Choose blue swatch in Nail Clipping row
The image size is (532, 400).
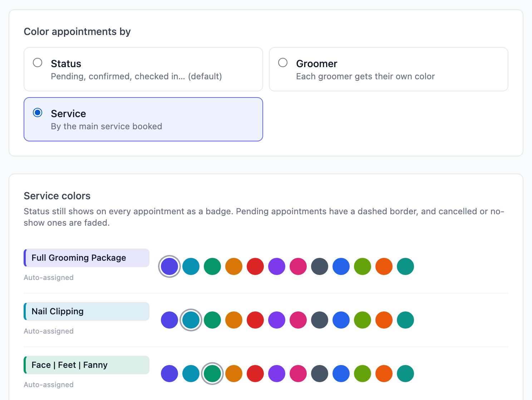coord(341,320)
